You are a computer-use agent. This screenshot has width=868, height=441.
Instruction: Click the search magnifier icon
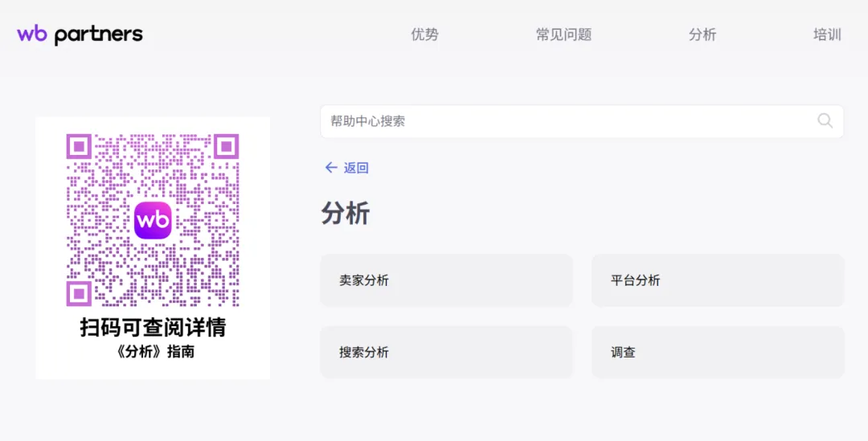[x=825, y=120]
